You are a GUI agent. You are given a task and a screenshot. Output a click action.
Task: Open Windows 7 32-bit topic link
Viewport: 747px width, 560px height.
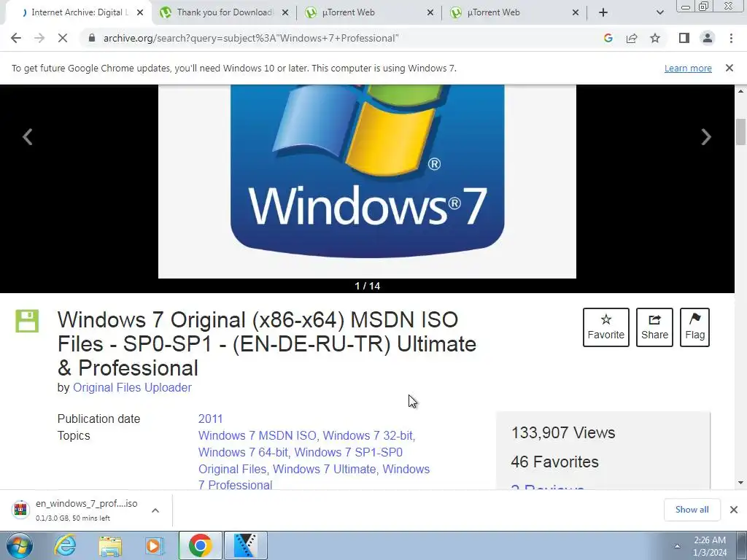(368, 436)
